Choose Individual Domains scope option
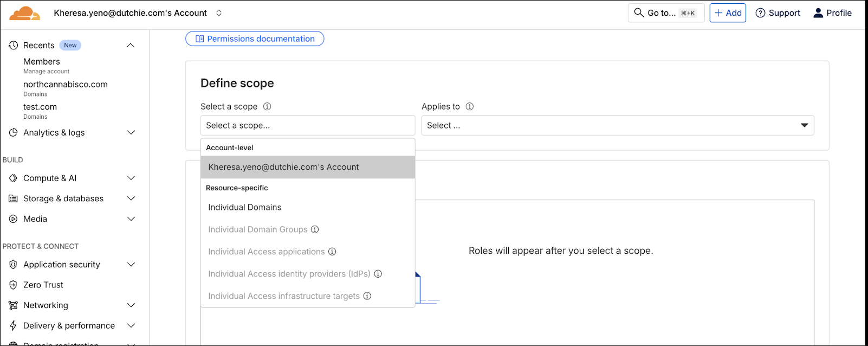868x346 pixels. click(308, 207)
